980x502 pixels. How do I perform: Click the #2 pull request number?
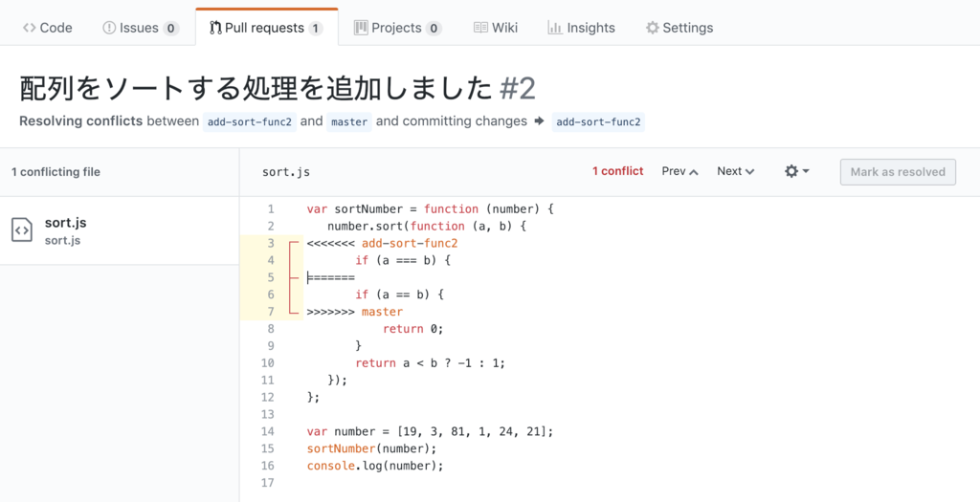coord(518,90)
